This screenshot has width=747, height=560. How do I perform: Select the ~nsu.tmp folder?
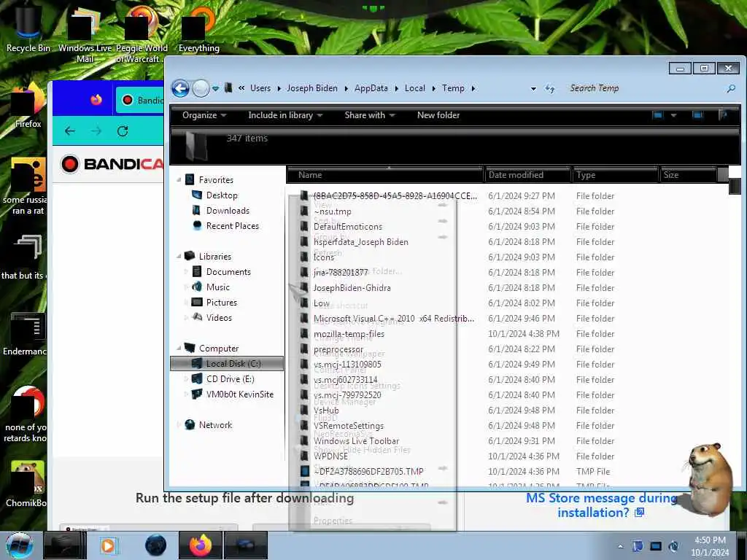[333, 211]
